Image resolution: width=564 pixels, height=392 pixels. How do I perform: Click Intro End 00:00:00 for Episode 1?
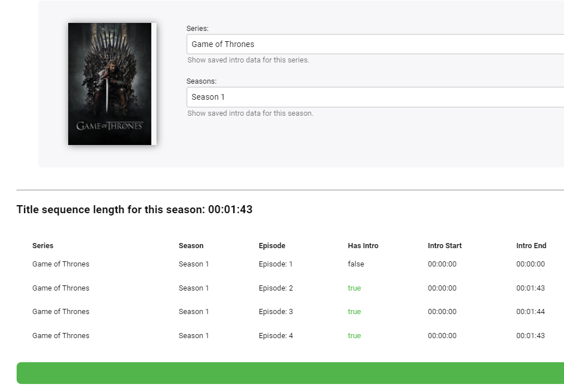[531, 264]
